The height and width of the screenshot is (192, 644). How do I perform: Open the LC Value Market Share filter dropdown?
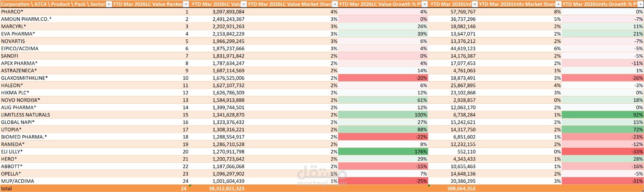click(x=334, y=4)
